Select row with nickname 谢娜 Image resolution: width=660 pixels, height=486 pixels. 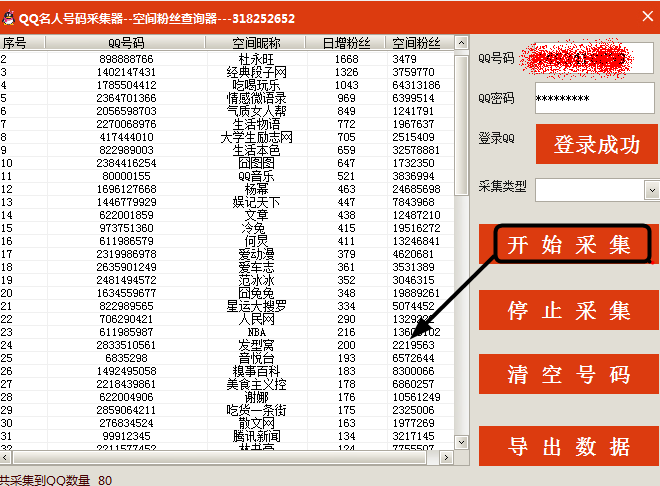pos(227,398)
